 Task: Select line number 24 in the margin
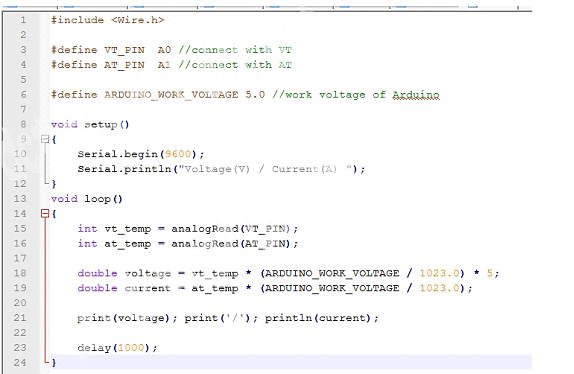click(20, 362)
